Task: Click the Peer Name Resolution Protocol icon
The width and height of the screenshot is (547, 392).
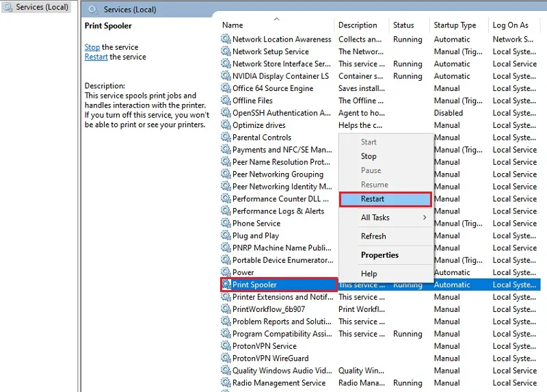Action: tap(226, 161)
